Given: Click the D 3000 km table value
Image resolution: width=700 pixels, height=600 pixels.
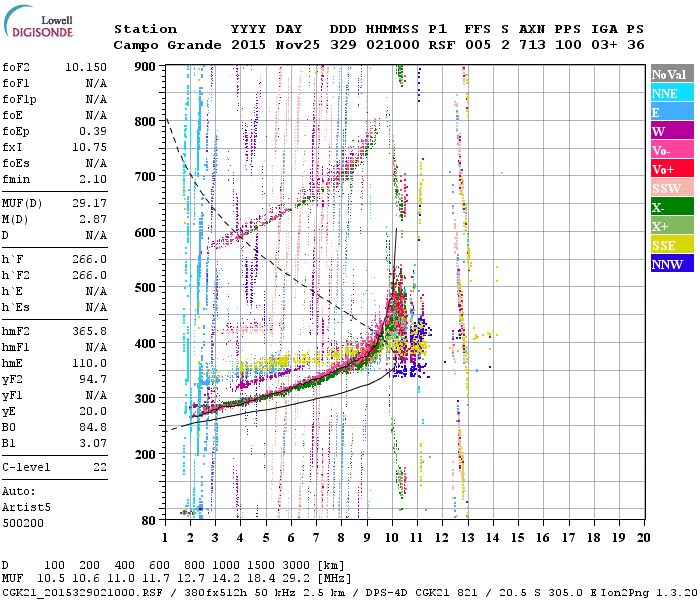Looking at the screenshot, I should click(x=296, y=565).
